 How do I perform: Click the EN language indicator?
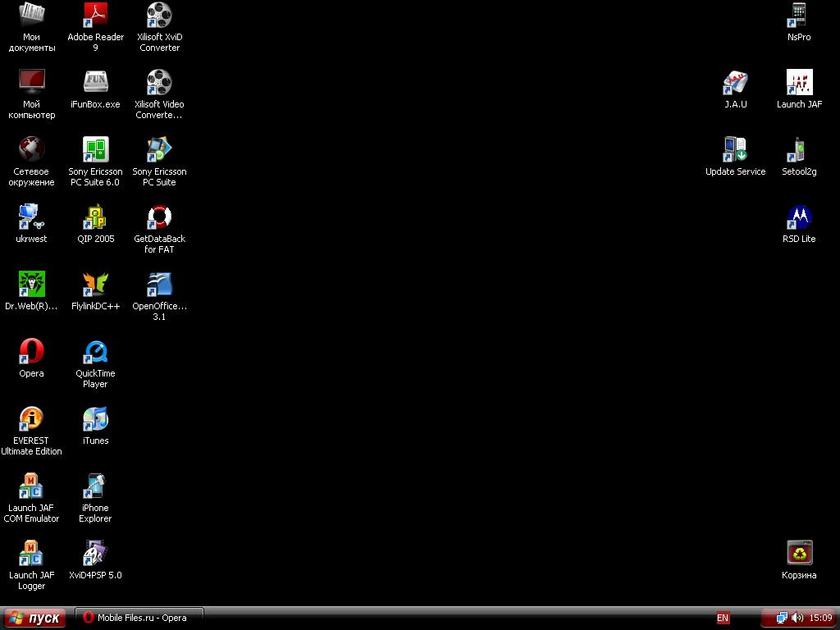pos(723,619)
